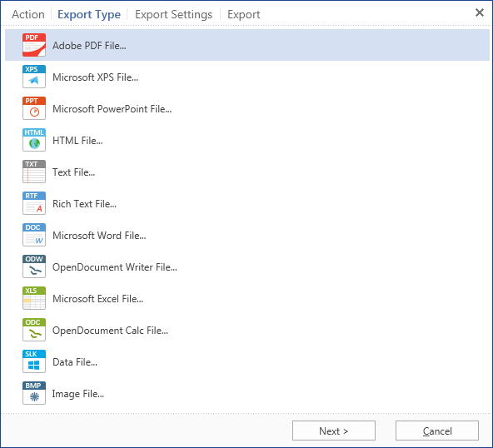The width and height of the screenshot is (493, 448).
Task: Click the RTF rich text icon
Action: tap(34, 203)
